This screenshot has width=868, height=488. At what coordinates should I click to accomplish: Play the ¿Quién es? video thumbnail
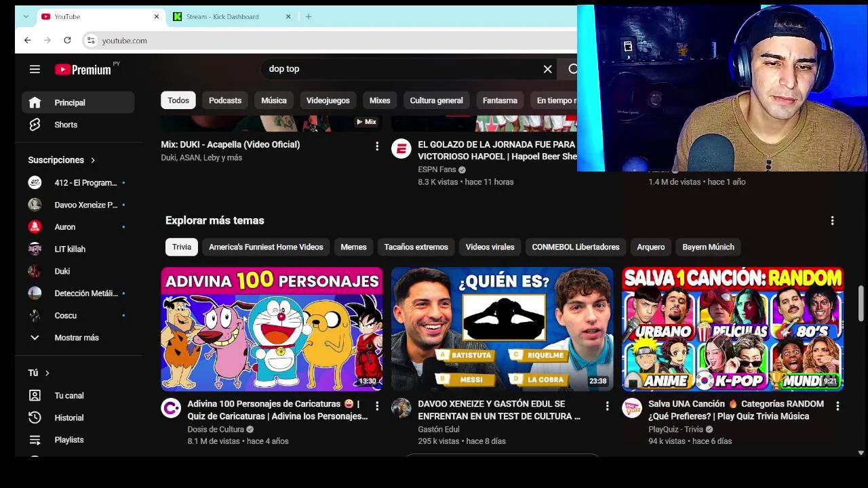[502, 329]
